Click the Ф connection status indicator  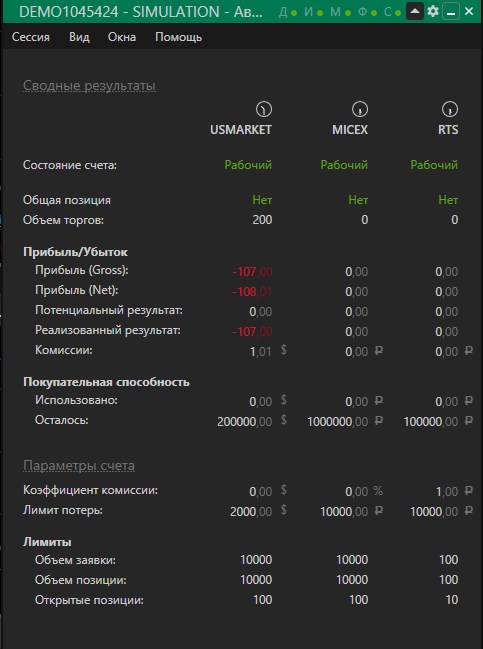point(368,12)
